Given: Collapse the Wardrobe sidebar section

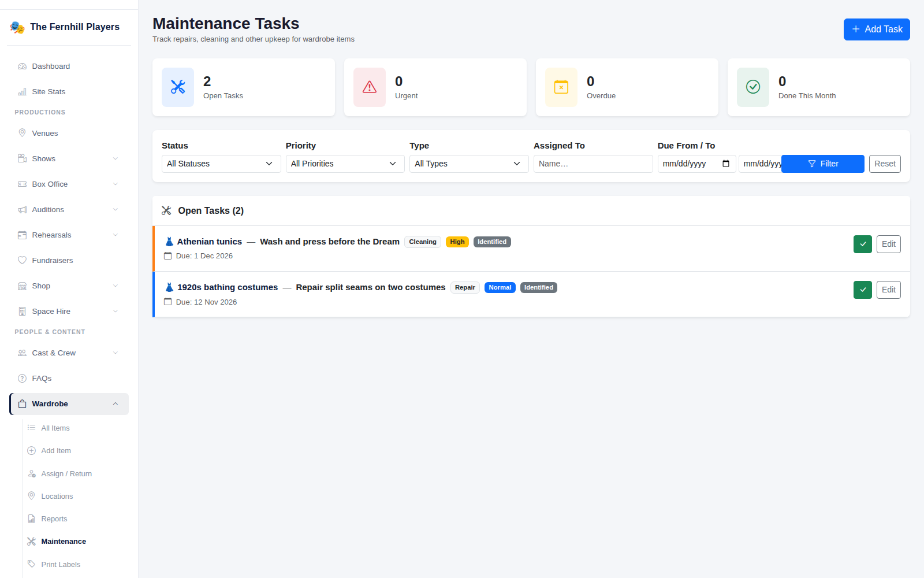Looking at the screenshot, I should point(69,404).
